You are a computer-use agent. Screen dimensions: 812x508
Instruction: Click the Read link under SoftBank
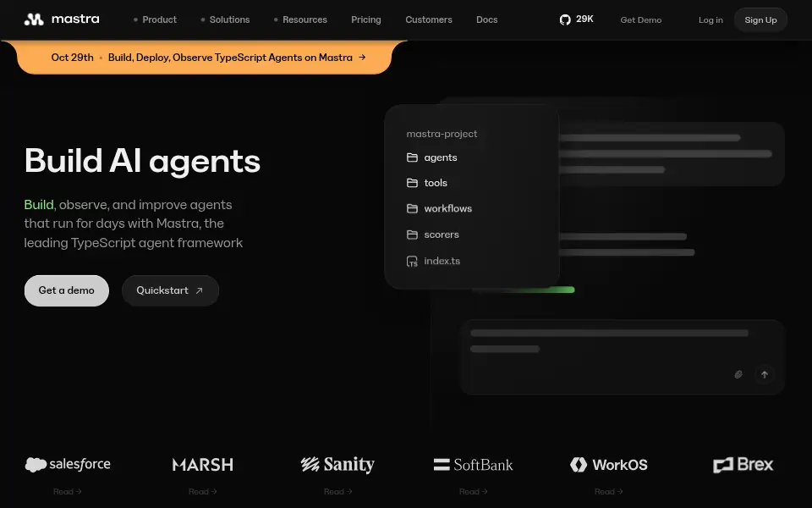coord(474,491)
